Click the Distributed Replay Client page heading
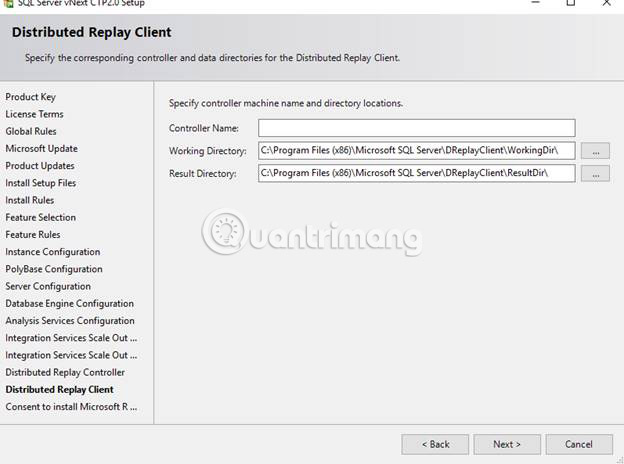The height and width of the screenshot is (464, 624). pyautogui.click(x=92, y=32)
